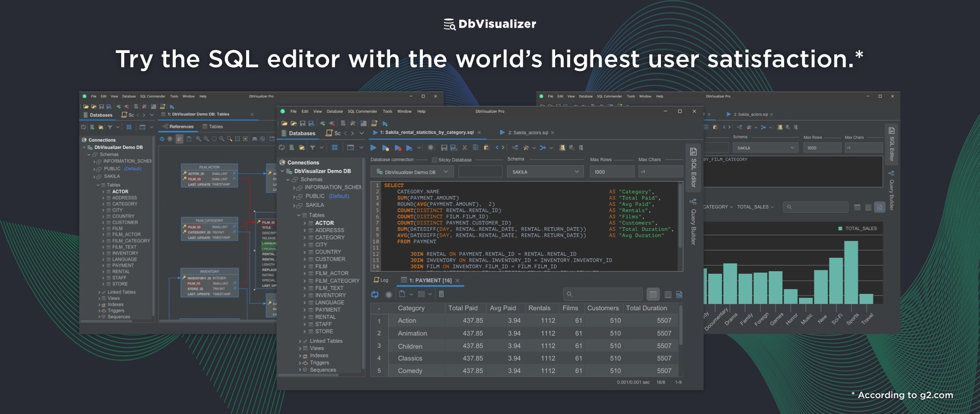Open Query Builder side panel icon
This screenshot has height=414, width=980.
pos(693,201)
